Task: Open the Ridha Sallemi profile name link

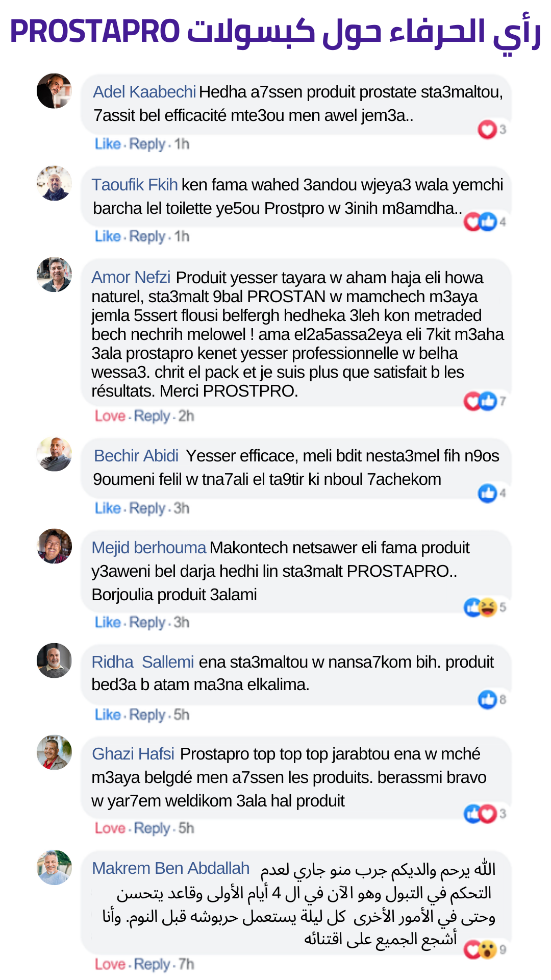Action: point(143,661)
